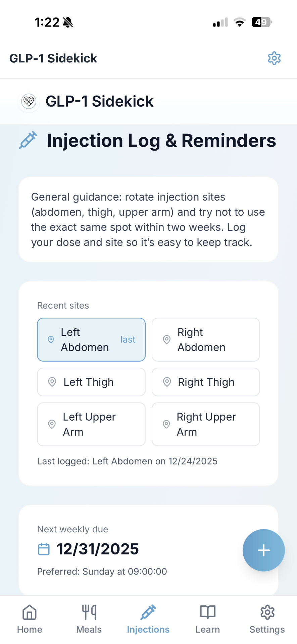
Task: Select the Left Abdomen injection site
Action: click(x=91, y=339)
